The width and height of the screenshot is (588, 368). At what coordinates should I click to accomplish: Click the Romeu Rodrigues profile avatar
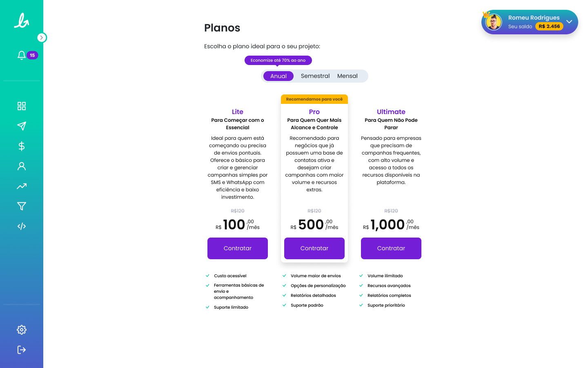tap(494, 22)
